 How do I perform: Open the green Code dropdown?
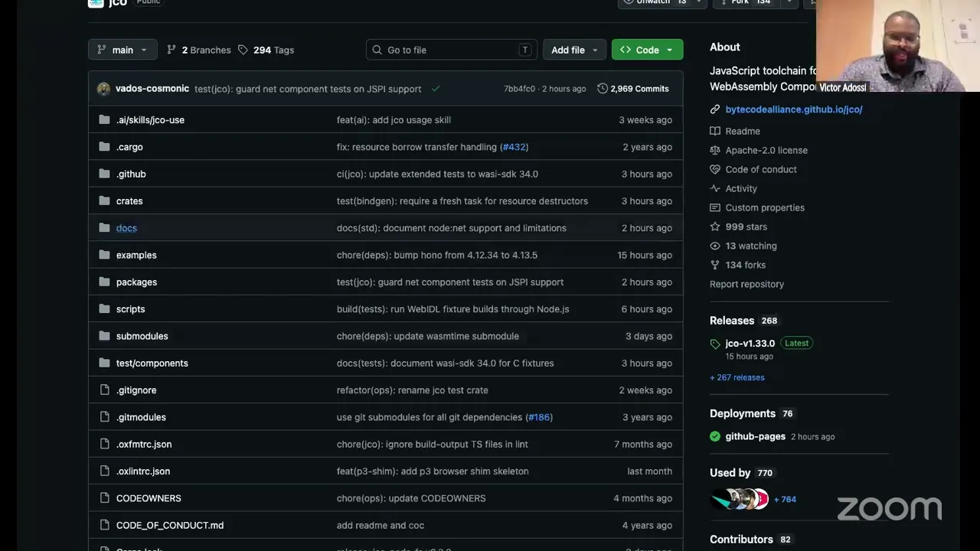coord(647,50)
